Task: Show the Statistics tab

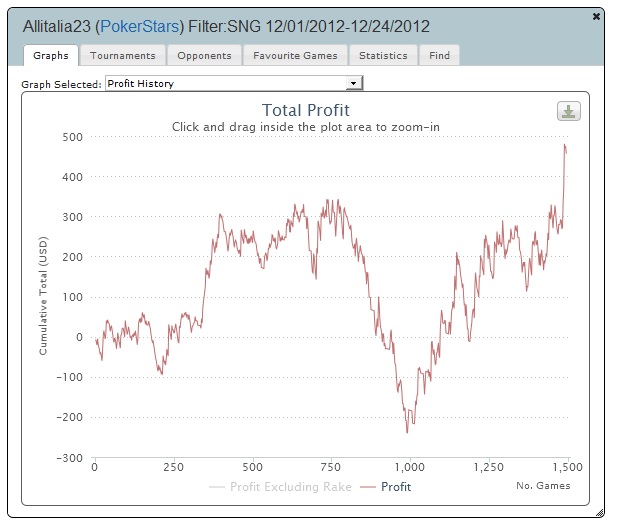Action: pyautogui.click(x=383, y=56)
